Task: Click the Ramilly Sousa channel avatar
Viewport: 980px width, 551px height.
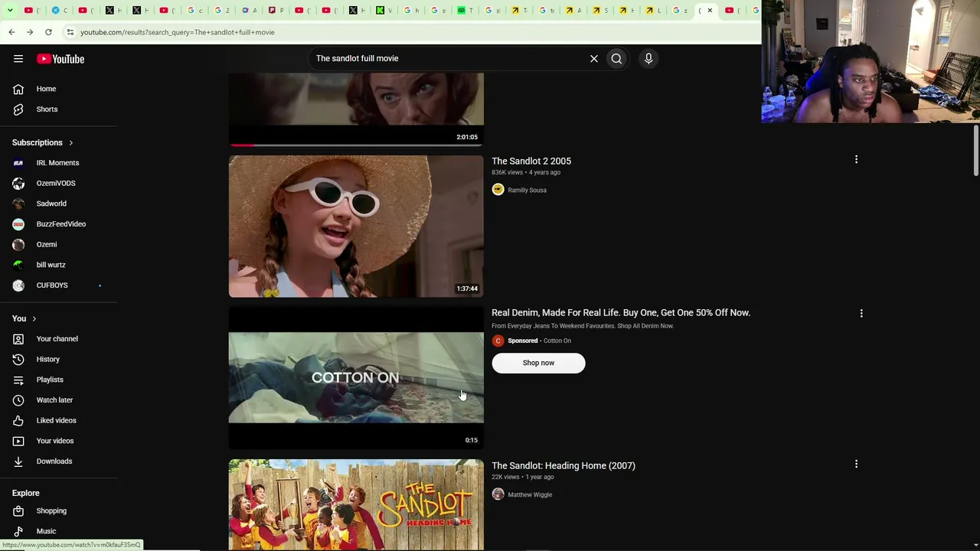Action: pyautogui.click(x=498, y=190)
